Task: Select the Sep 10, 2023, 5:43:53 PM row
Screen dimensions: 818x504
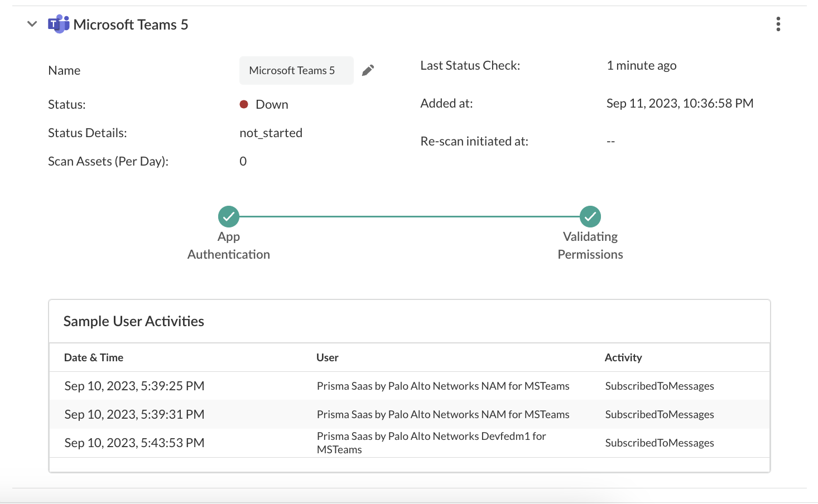Action: (x=134, y=443)
